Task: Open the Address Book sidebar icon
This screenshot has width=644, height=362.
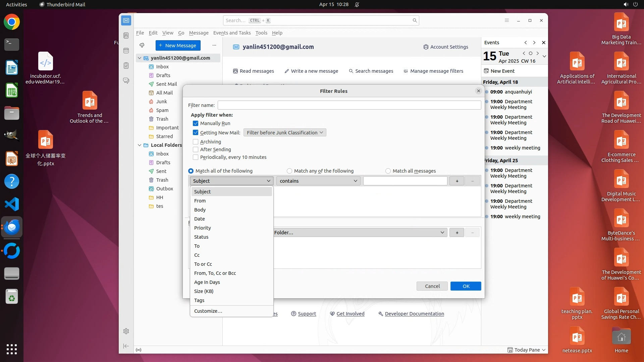Action: tap(126, 36)
